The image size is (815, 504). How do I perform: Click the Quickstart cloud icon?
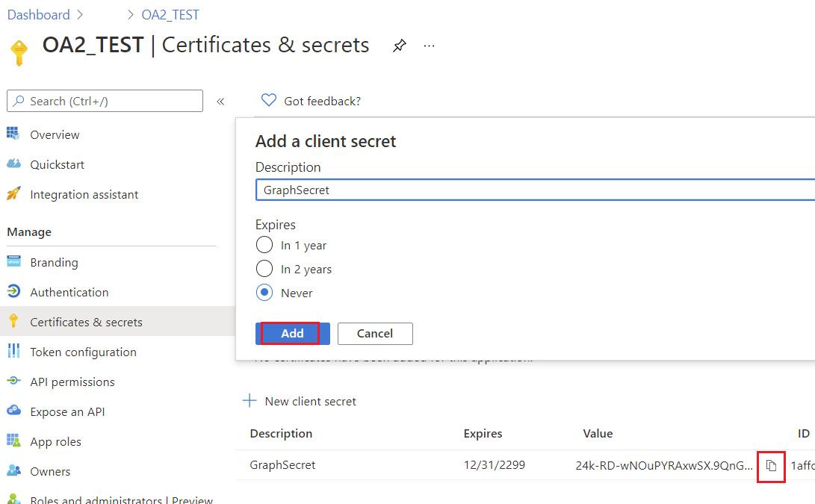[13, 164]
